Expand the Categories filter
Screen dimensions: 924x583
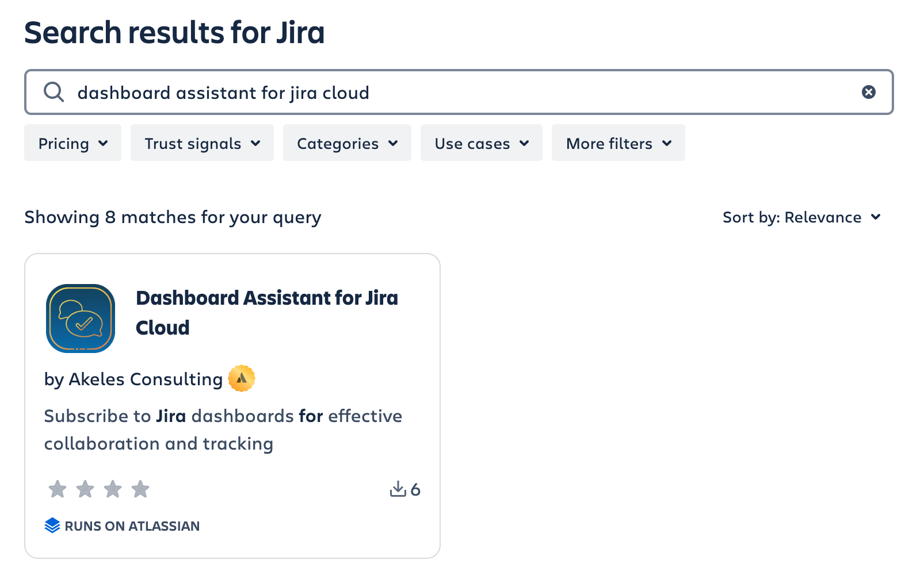pyautogui.click(x=347, y=143)
